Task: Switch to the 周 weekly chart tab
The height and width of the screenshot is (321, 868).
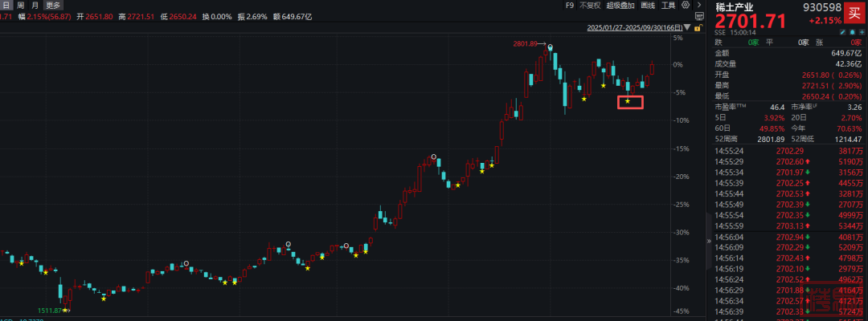Action: coord(21,5)
